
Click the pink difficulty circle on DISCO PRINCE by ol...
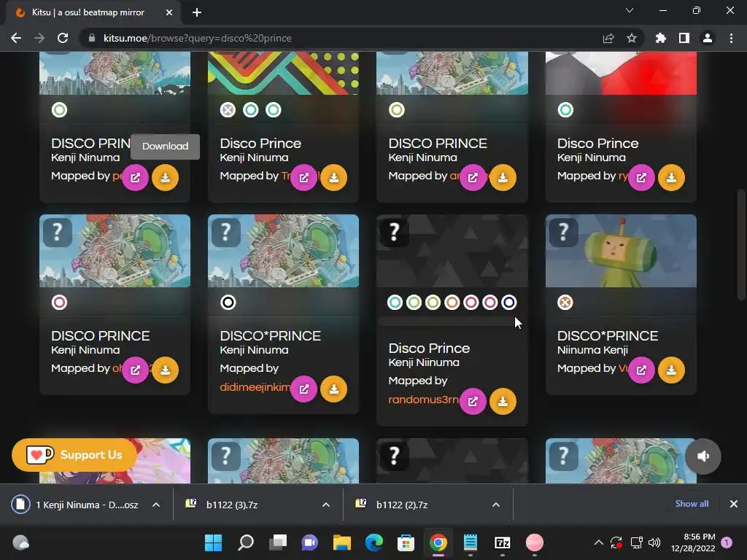click(x=60, y=303)
